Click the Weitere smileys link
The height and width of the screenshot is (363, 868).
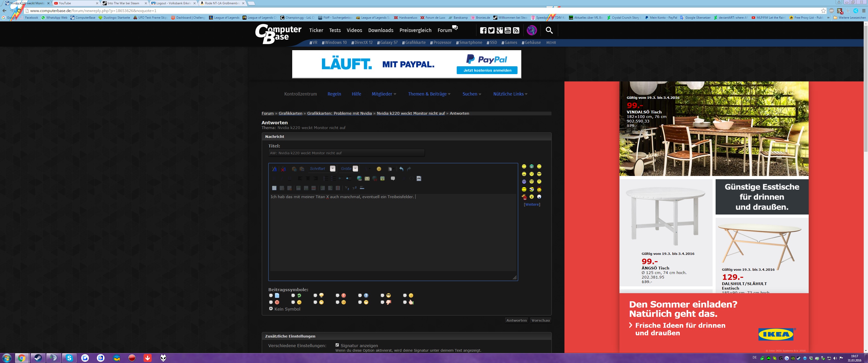pyautogui.click(x=532, y=204)
